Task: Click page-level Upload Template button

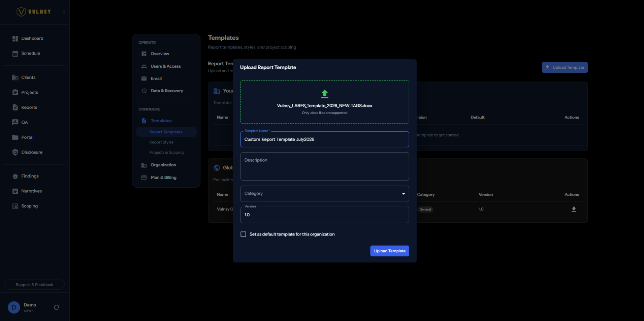Action: pyautogui.click(x=565, y=67)
